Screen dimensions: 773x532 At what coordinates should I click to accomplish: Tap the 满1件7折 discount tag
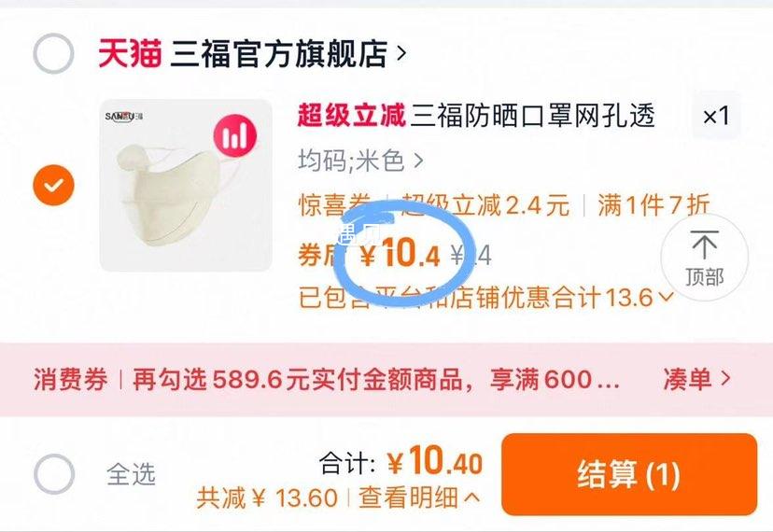tap(654, 205)
